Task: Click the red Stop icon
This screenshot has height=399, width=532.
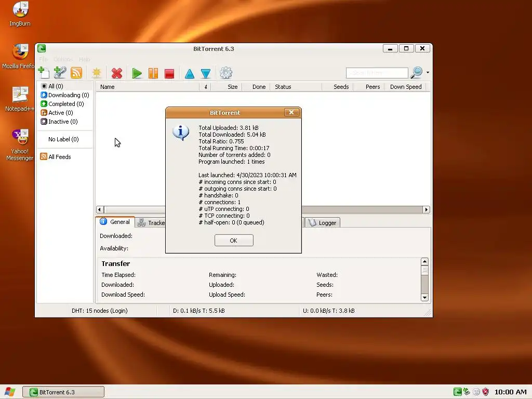Action: 169,73
